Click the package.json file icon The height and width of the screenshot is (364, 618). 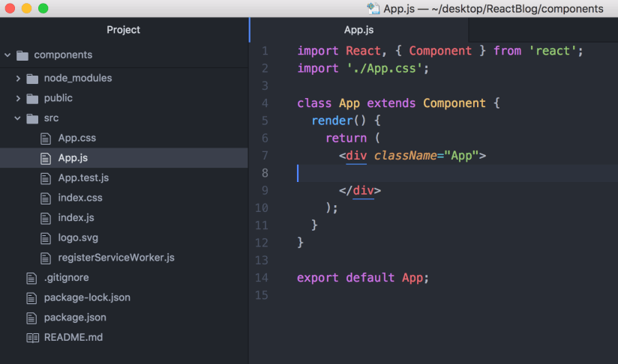pyautogui.click(x=31, y=318)
